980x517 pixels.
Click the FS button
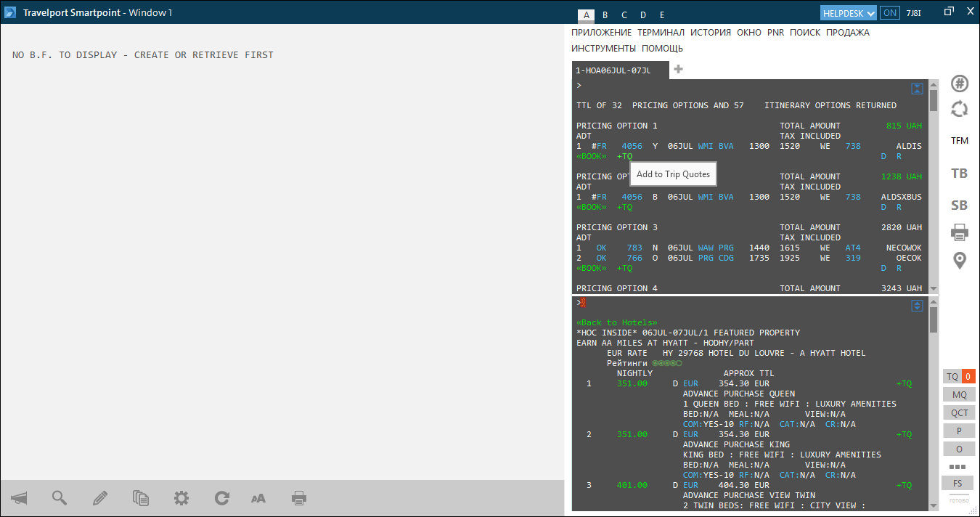[x=957, y=484]
